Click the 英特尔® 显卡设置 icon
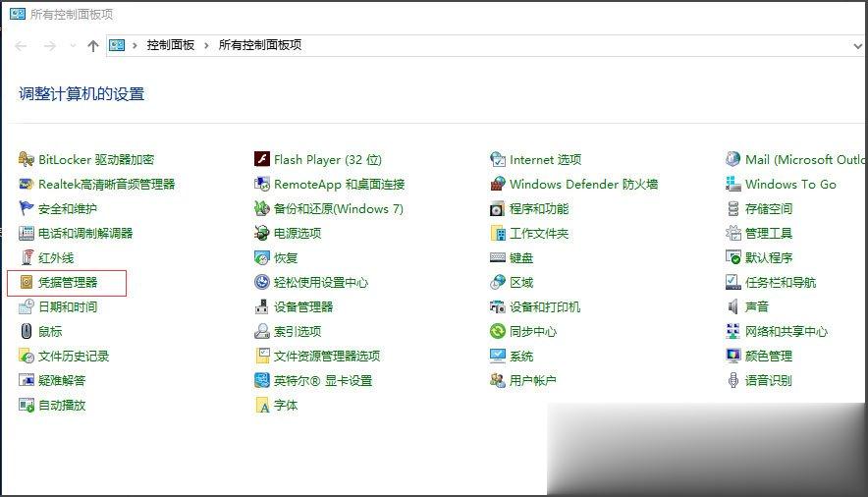The height and width of the screenshot is (497, 868). 262,380
